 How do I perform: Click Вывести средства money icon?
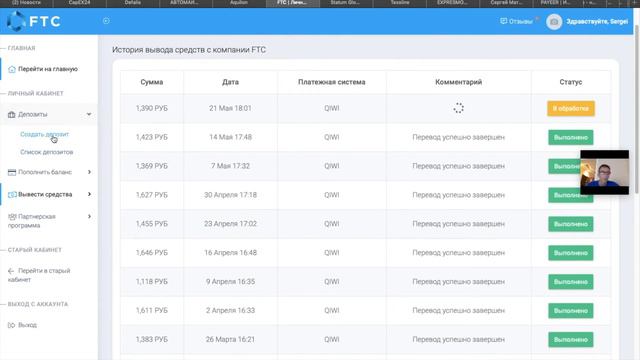point(12,194)
